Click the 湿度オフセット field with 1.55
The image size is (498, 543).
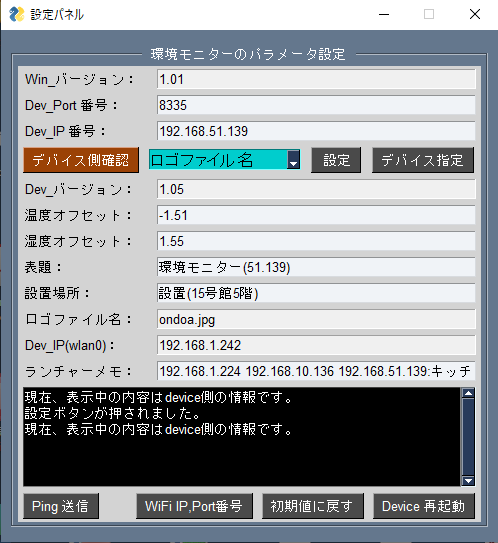click(316, 241)
